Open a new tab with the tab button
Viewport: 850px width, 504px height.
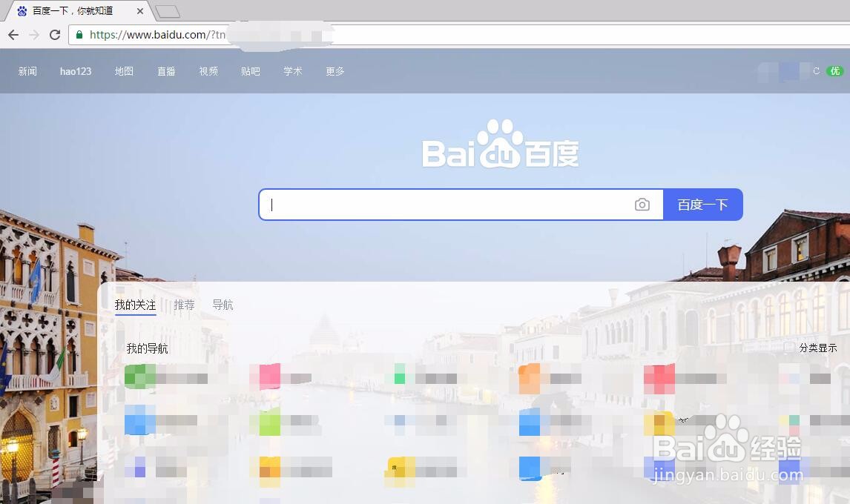point(168,11)
